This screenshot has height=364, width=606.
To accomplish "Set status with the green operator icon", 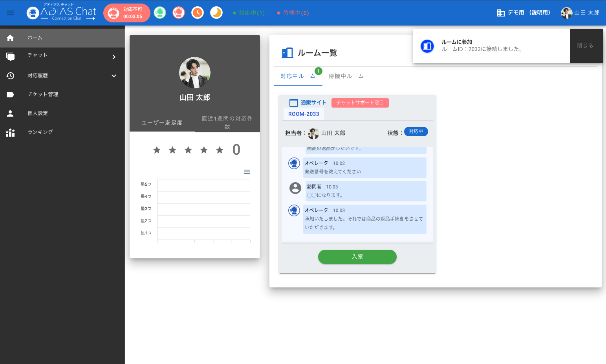I will tap(160, 13).
